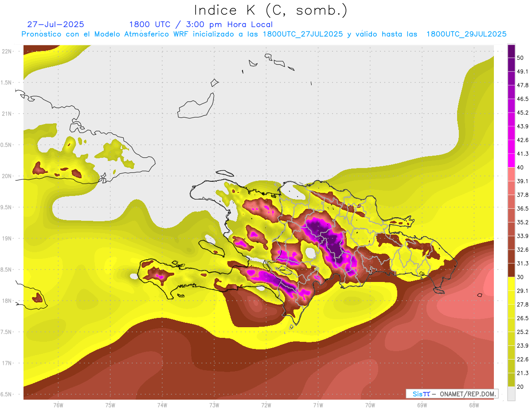This screenshot has width=532, height=411.
Task: Select the gray color segment below 20
Action: click(512, 393)
